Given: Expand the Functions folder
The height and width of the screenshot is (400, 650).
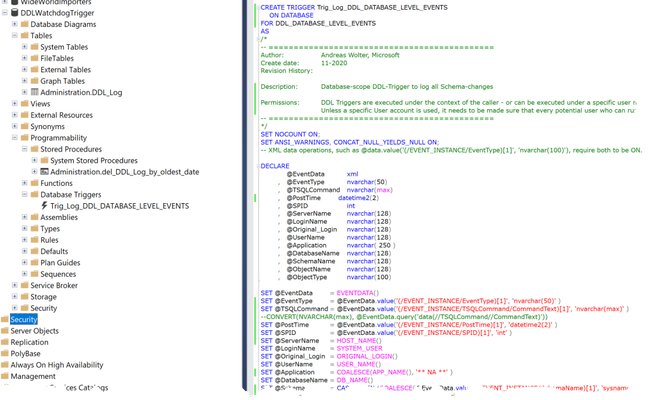Looking at the screenshot, I should point(24,183).
